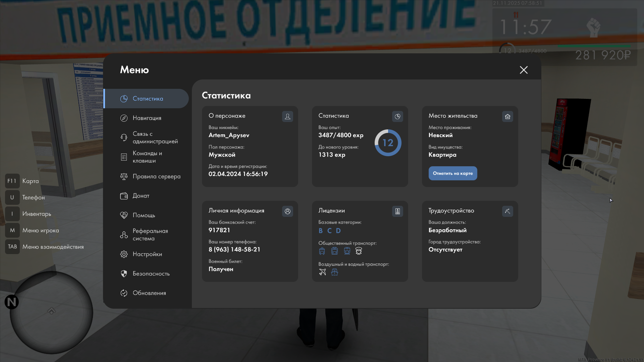This screenshot has width=644, height=362.
Task: Click the airplane license icon
Action: 322,272
